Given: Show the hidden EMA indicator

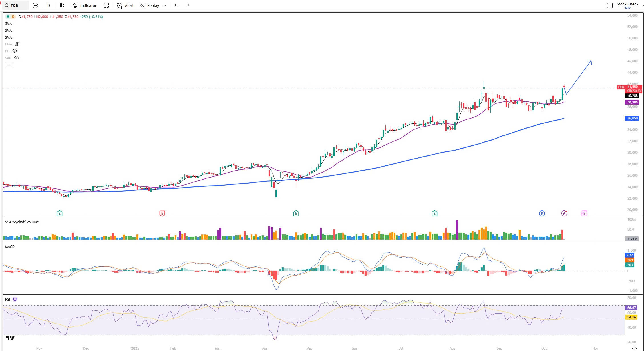Looking at the screenshot, I should click(x=17, y=44).
